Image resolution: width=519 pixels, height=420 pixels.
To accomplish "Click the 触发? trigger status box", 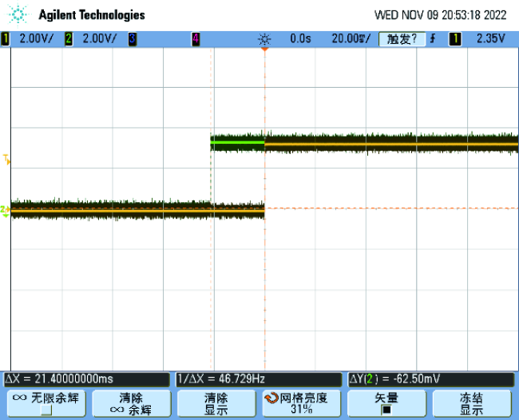I will pos(402,38).
